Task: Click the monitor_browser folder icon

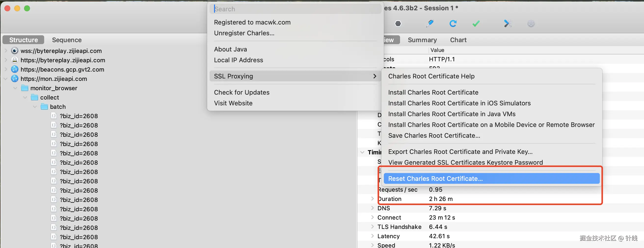Action: tap(25, 88)
